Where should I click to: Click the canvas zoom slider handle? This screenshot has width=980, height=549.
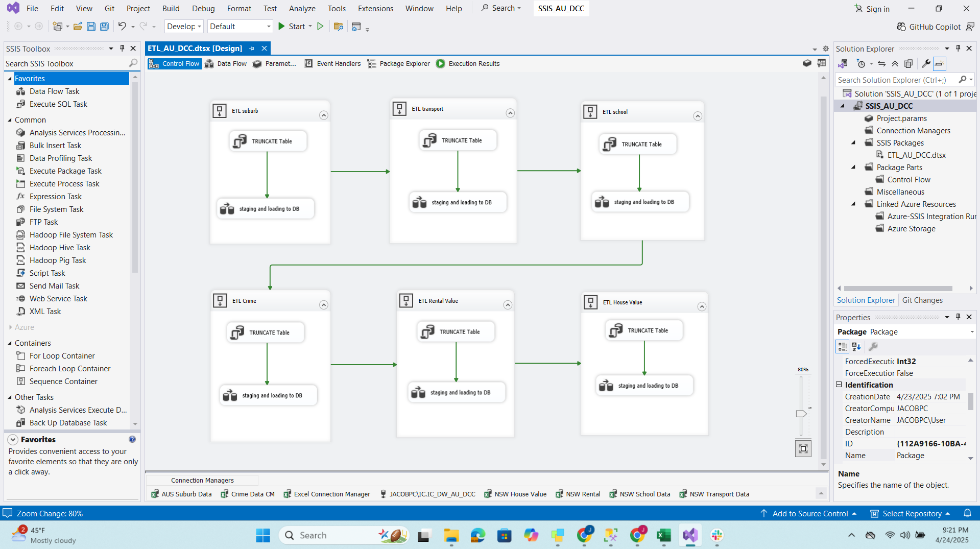point(801,414)
